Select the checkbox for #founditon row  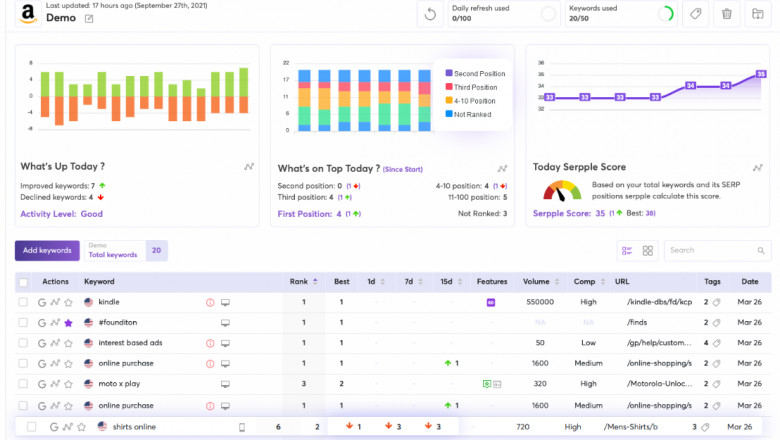click(23, 323)
